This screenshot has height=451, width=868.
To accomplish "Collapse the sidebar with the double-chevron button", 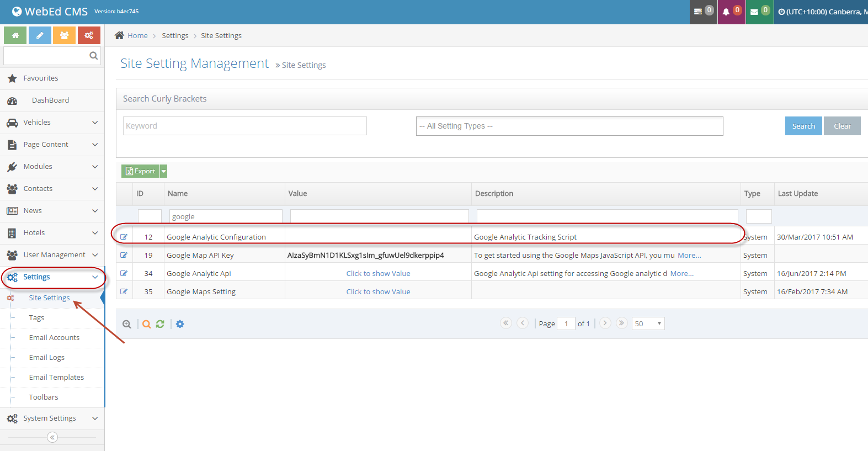I will tap(52, 437).
